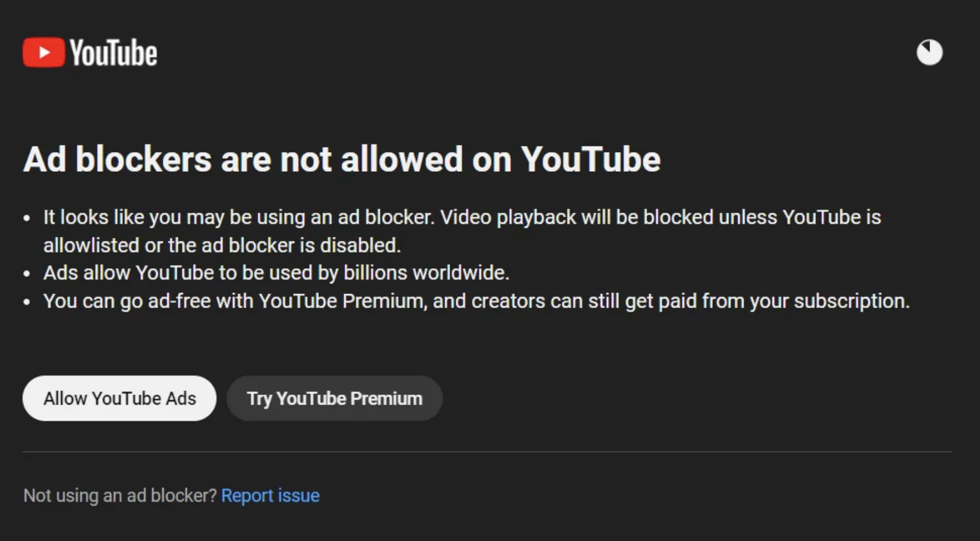Click the bullet about going ad-free with Premium
The height and width of the screenshot is (541, 980).
pos(476,301)
